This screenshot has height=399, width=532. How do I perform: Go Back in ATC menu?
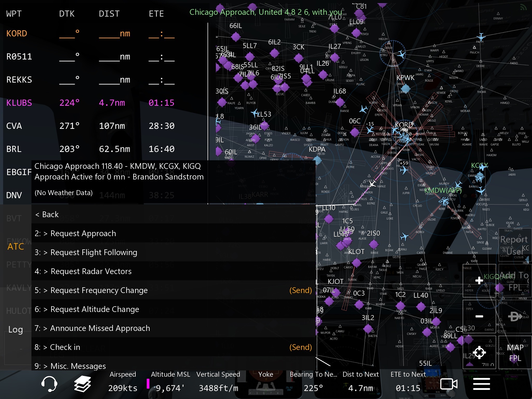click(x=47, y=214)
